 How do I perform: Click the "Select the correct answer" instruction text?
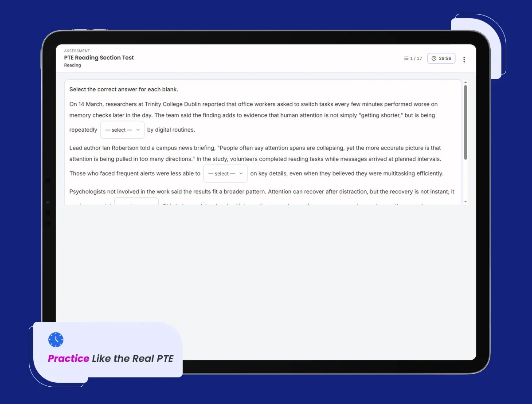coord(124,89)
